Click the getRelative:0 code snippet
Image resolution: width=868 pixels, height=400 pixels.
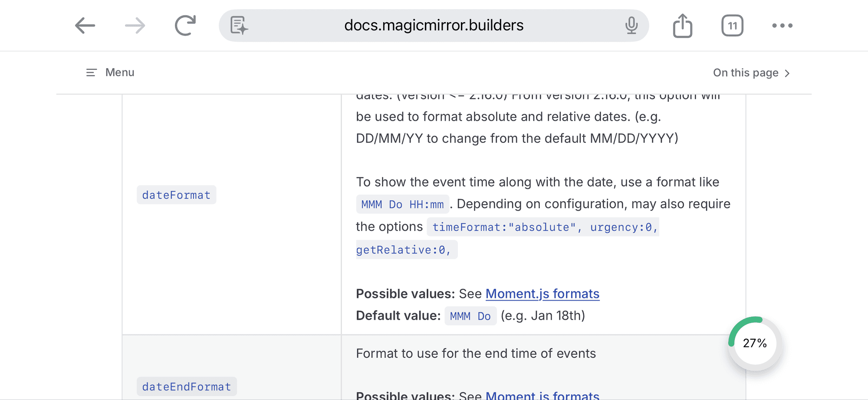point(404,250)
